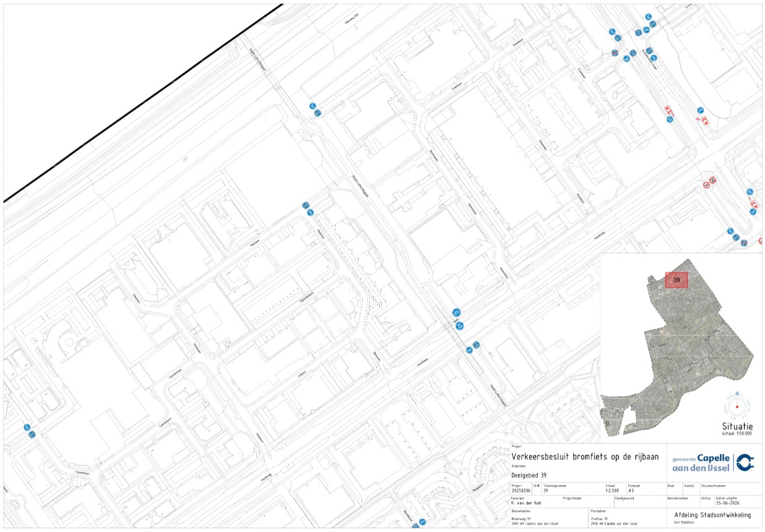The height and width of the screenshot is (532, 765).
Task: Click format value 'A3'
Action: click(631, 491)
